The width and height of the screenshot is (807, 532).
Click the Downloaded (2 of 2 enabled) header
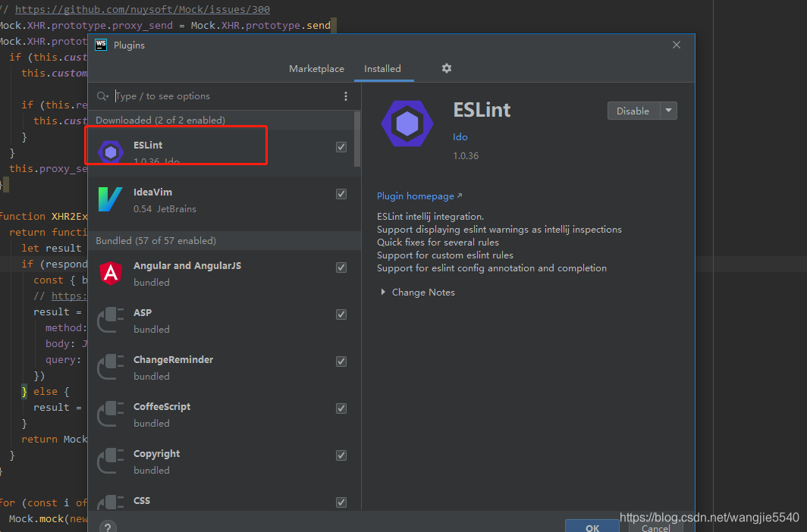coord(160,120)
